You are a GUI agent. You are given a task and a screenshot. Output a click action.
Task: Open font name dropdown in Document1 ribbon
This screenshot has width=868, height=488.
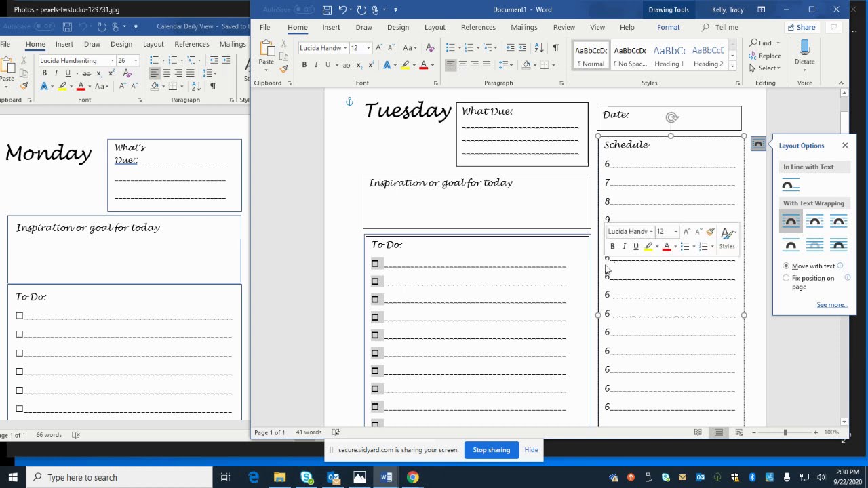[x=346, y=48]
